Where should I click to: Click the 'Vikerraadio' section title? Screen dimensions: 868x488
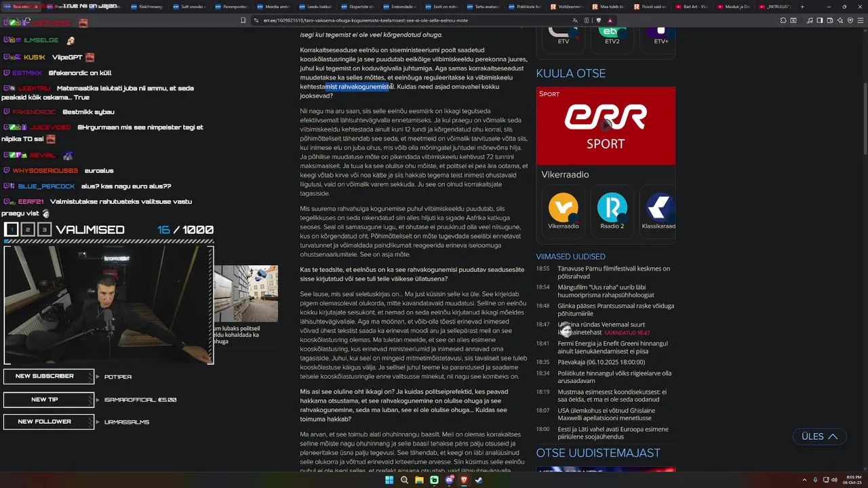(565, 175)
